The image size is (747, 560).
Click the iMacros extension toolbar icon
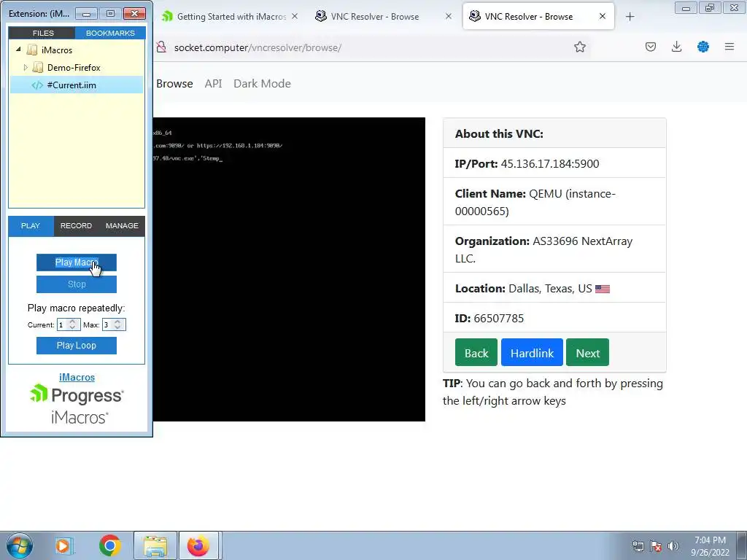click(703, 47)
